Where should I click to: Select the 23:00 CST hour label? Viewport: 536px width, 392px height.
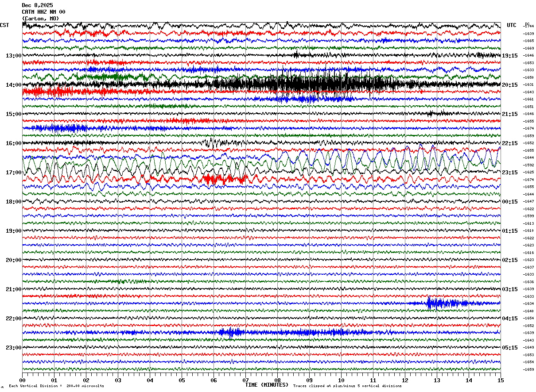(13, 348)
